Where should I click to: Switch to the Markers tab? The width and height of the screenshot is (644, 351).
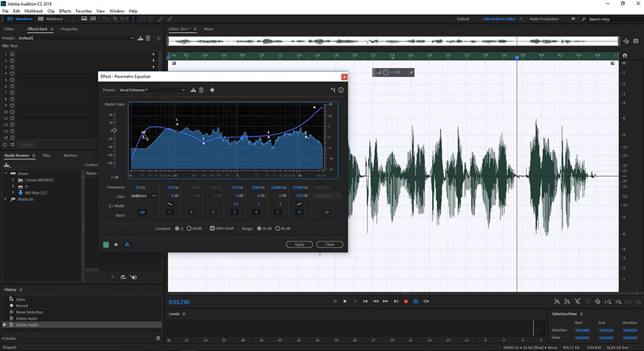[70, 156]
